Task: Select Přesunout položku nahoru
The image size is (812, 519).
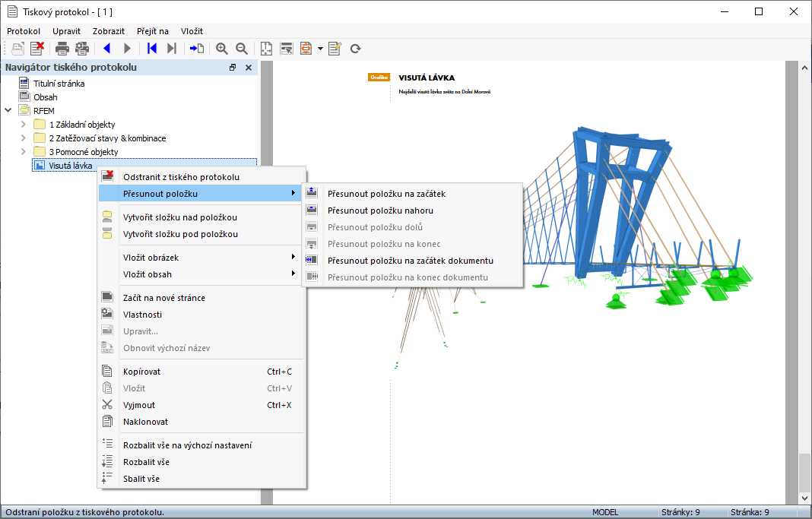Action: (412, 210)
